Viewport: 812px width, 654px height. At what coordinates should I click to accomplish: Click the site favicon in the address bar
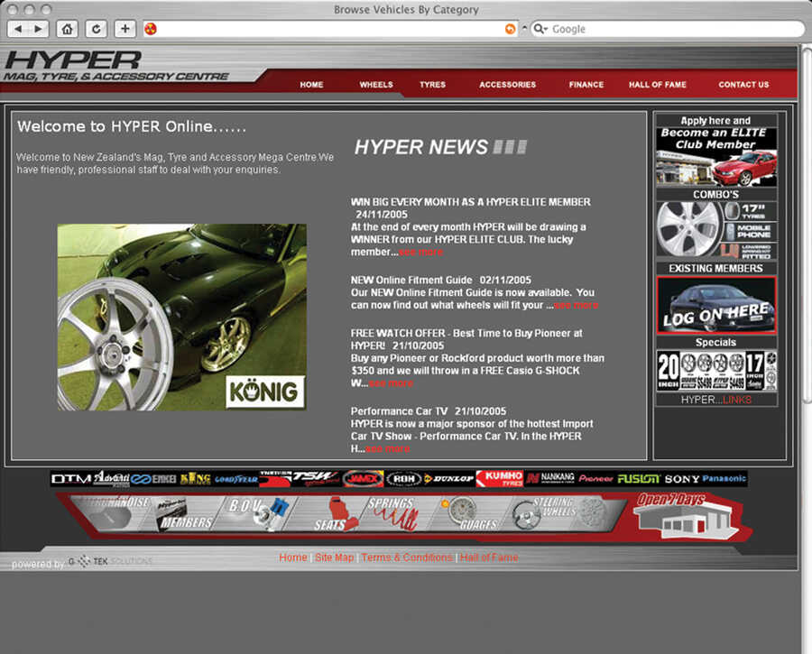coord(150,29)
